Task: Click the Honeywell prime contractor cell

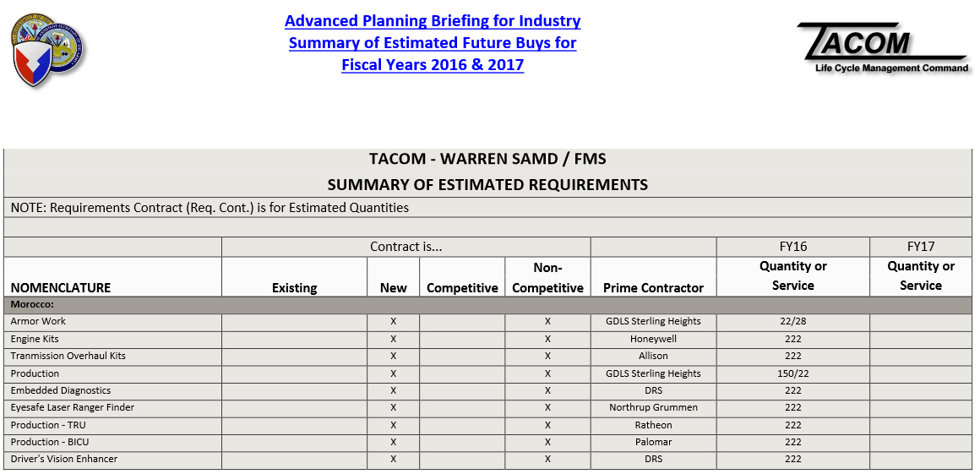Action: 653,339
